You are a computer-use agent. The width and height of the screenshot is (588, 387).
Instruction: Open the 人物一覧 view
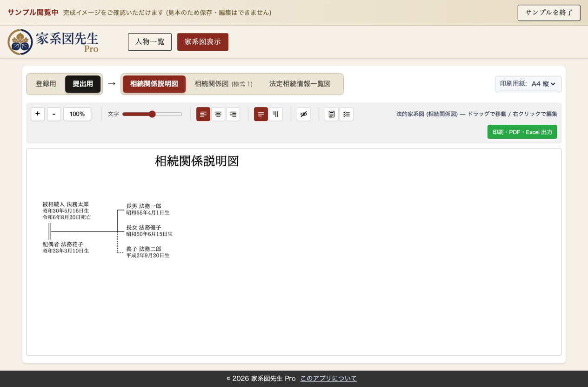pos(150,42)
